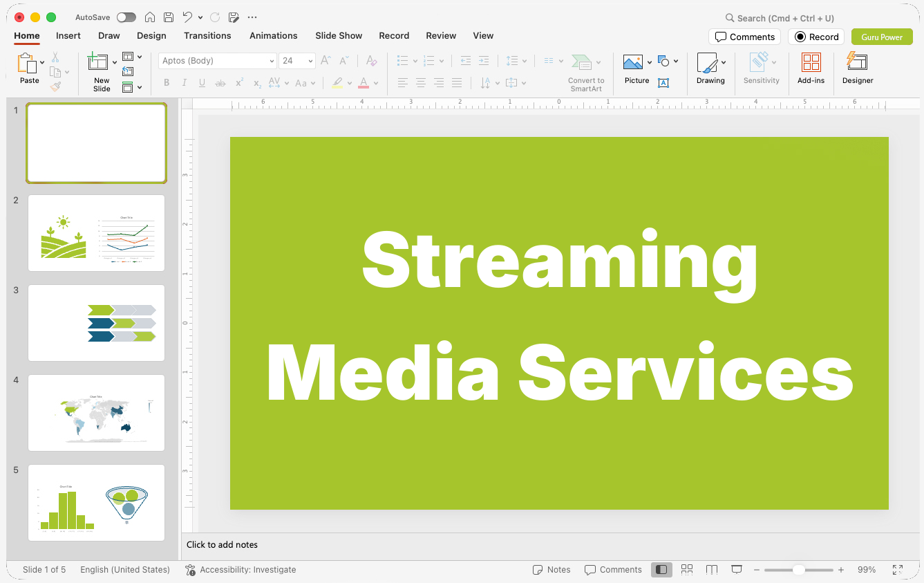Viewport: 924px width, 583px height.
Task: Decrease font size with the smaller A icon
Action: click(x=344, y=61)
